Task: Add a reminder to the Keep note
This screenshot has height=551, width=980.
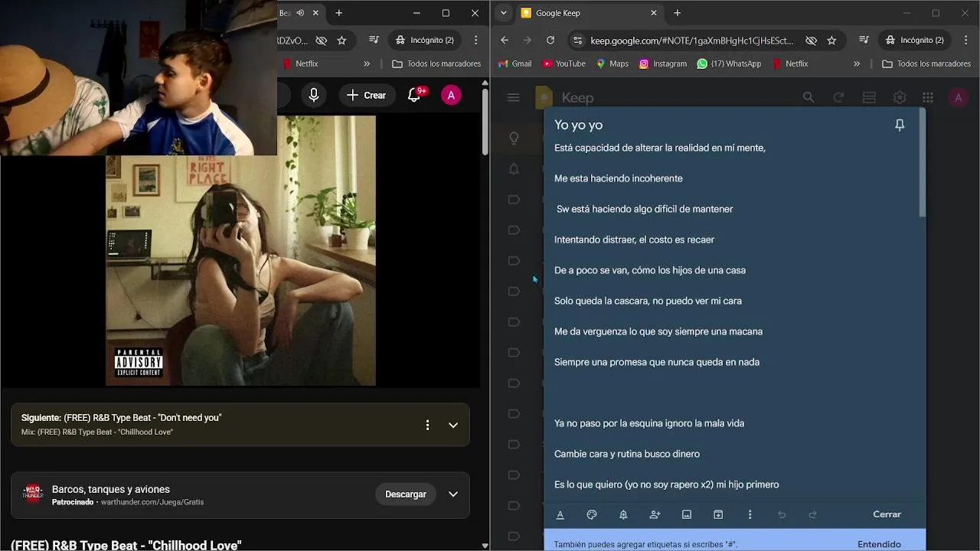Action: point(623,515)
